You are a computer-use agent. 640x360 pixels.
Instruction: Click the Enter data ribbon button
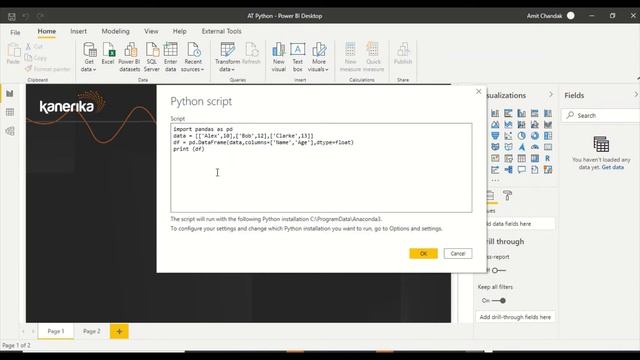pyautogui.click(x=171, y=58)
